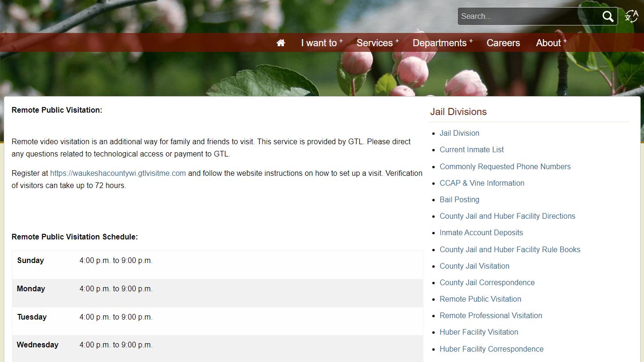Open the Careers page

pyautogui.click(x=503, y=43)
